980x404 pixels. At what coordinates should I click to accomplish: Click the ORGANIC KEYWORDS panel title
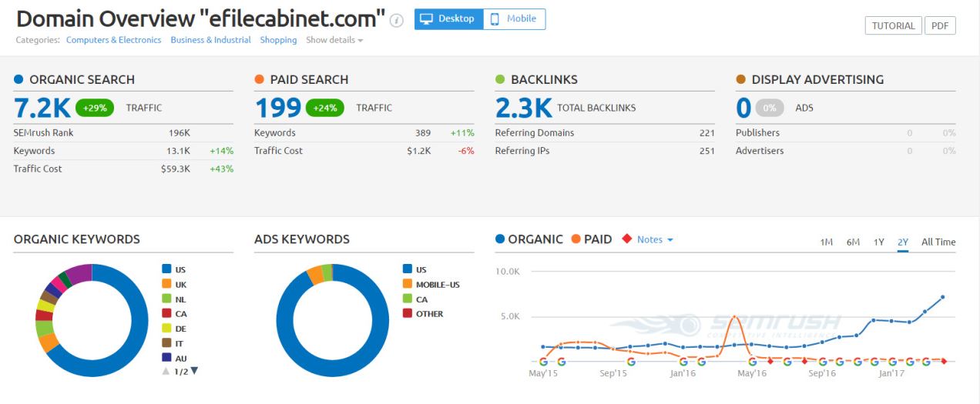(x=77, y=239)
